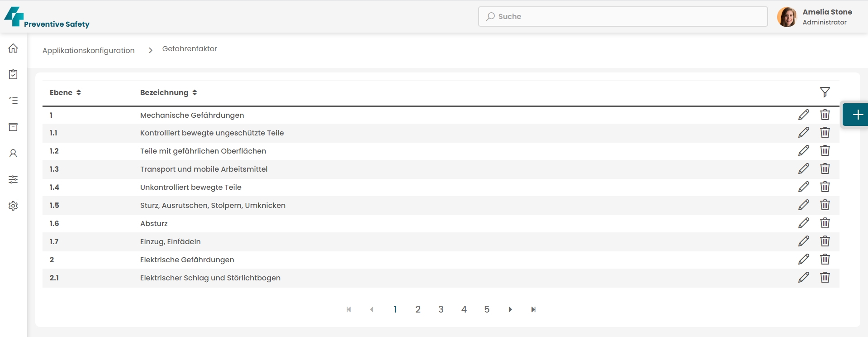Open the user profile sidebar icon
The image size is (868, 337).
tap(13, 153)
